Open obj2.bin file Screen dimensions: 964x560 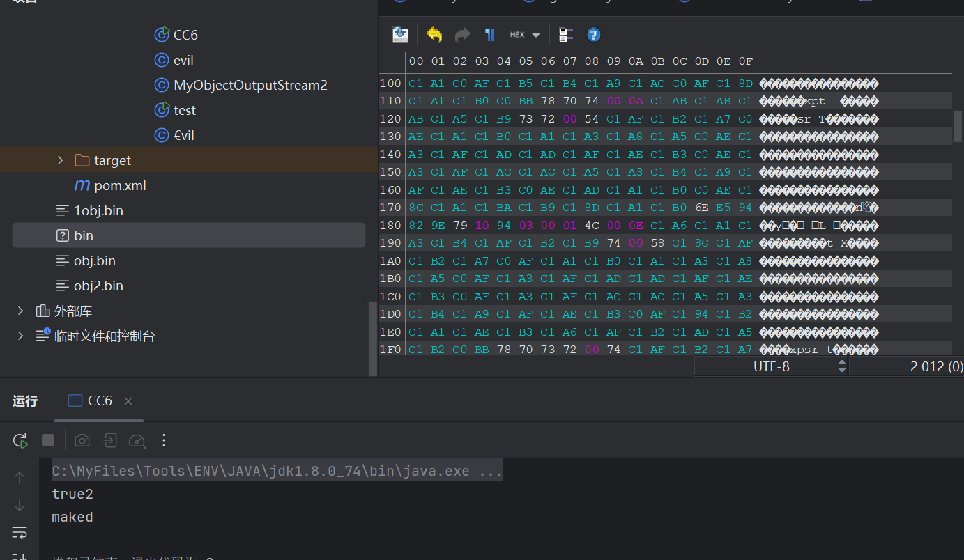point(98,286)
